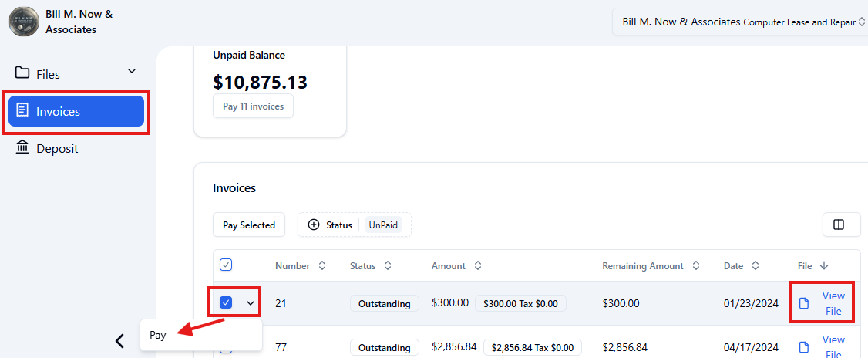Sort by the Date column
The height and width of the screenshot is (358, 868).
pos(741,266)
